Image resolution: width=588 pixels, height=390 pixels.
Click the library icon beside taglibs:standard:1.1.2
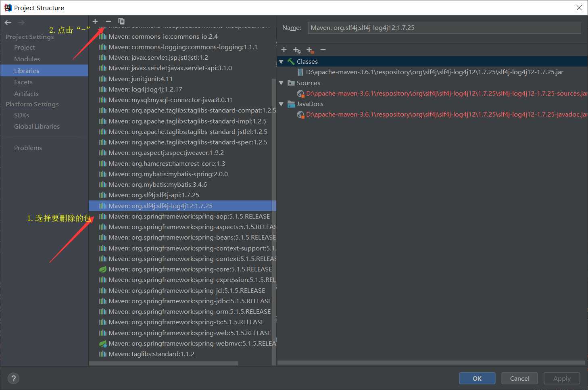tap(103, 354)
